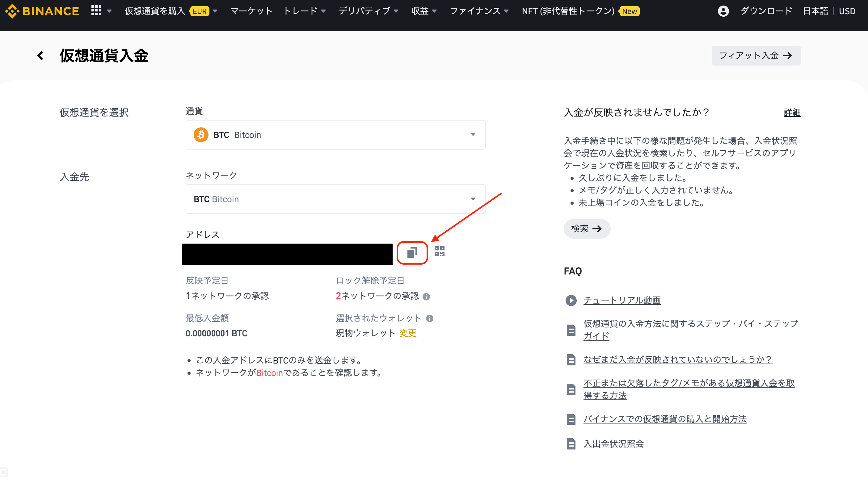This screenshot has height=481, width=868.
Task: Open the マーケット menu item
Action: [x=251, y=11]
